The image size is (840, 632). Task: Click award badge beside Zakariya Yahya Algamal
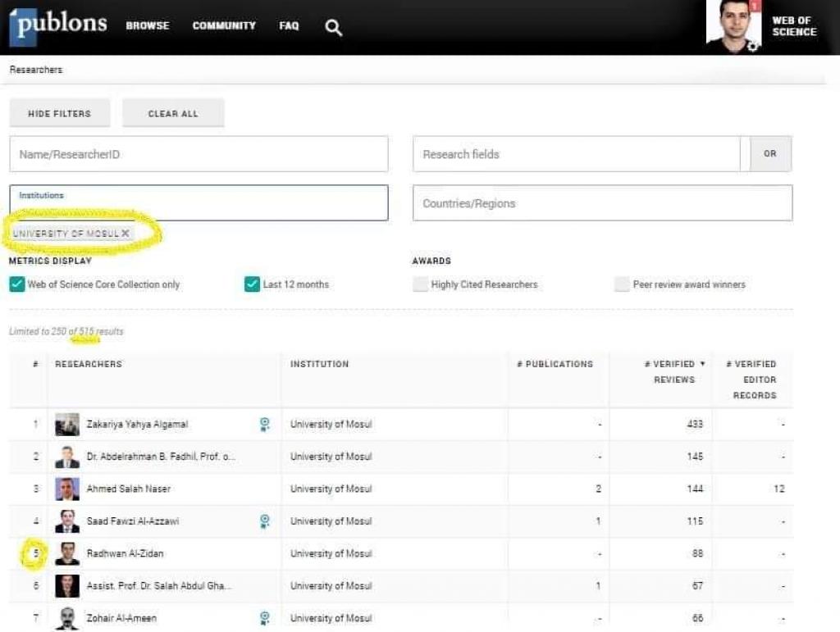[x=264, y=424]
